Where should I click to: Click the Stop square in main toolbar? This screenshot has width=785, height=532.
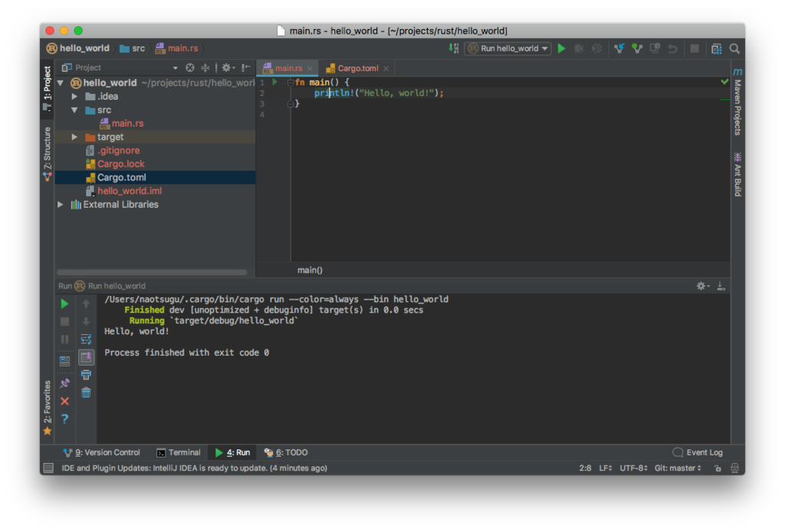(x=695, y=48)
